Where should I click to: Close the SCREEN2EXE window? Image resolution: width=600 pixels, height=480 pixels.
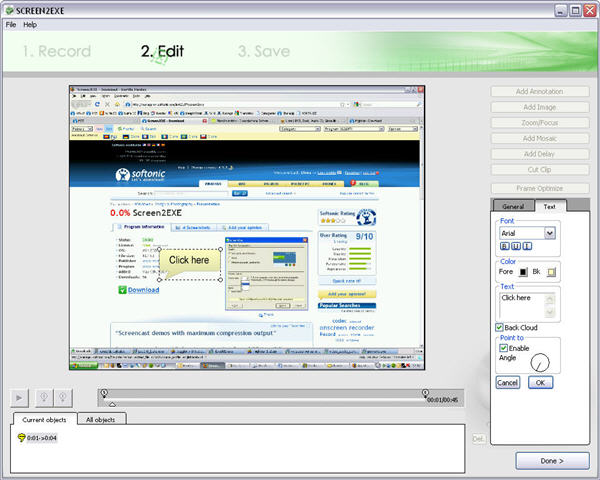590,10
